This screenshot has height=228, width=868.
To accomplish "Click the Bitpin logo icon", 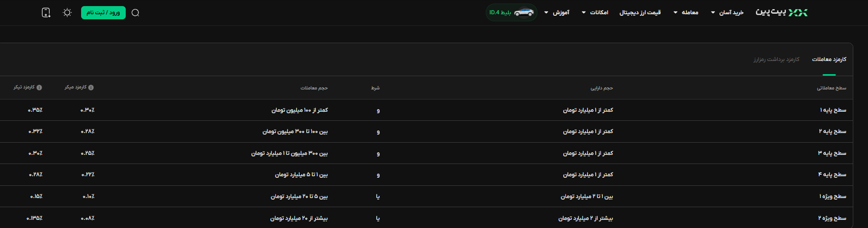I will pyautogui.click(x=781, y=12).
